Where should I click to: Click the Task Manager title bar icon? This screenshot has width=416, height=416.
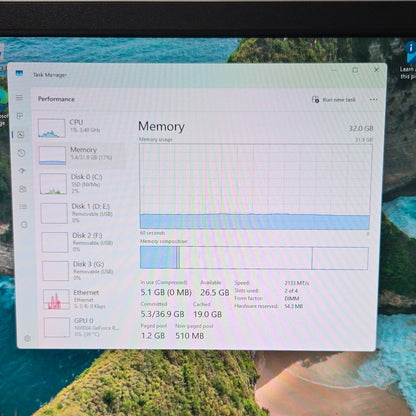(19, 73)
